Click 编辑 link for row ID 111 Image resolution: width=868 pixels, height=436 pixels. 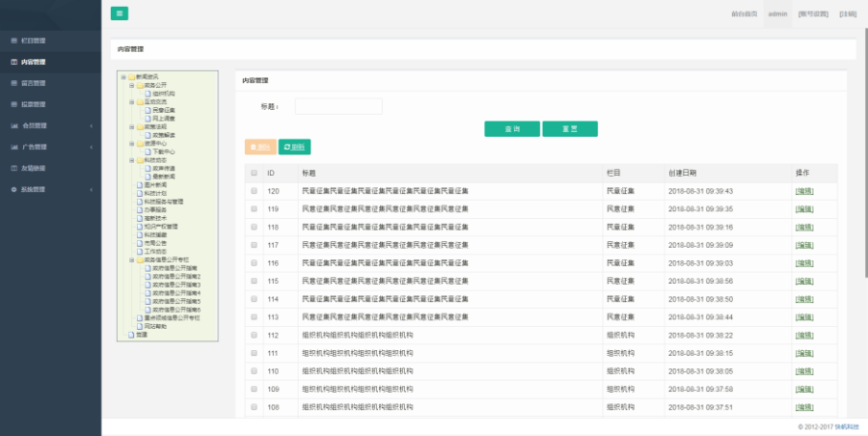(x=804, y=353)
